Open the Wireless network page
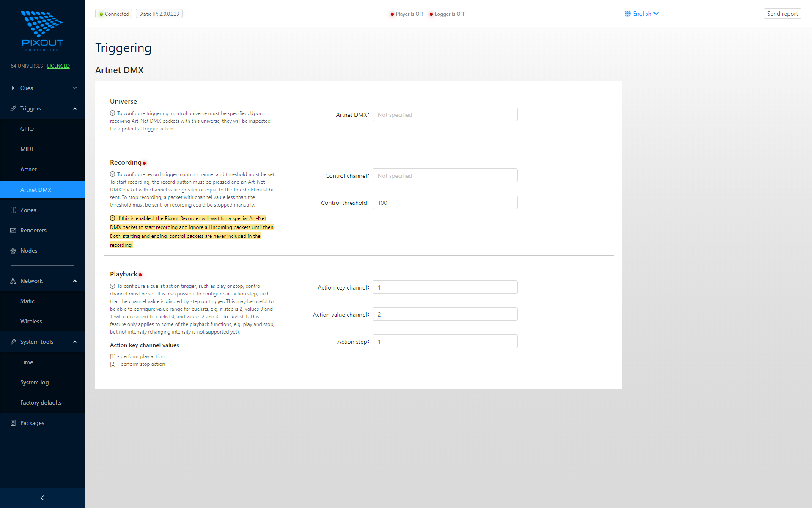The height and width of the screenshot is (508, 812). click(31, 321)
